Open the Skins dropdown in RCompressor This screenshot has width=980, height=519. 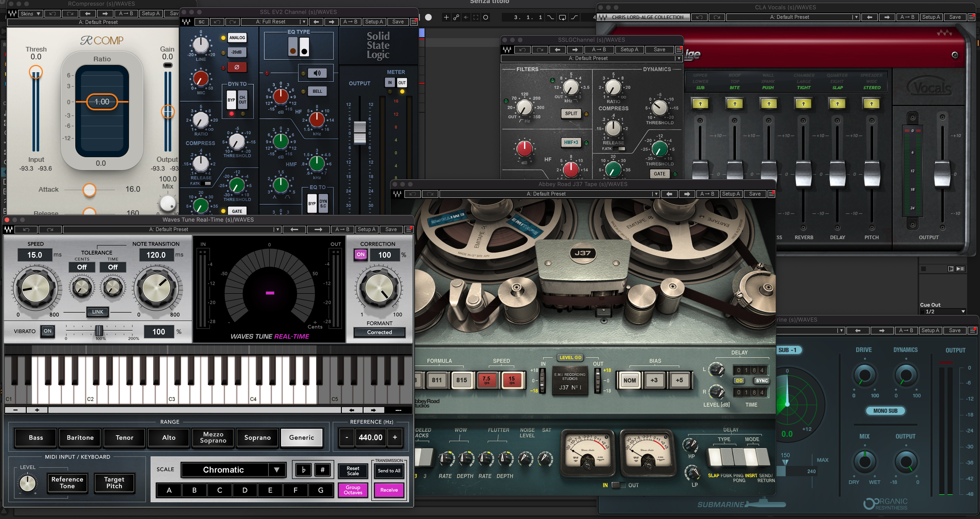(30, 13)
